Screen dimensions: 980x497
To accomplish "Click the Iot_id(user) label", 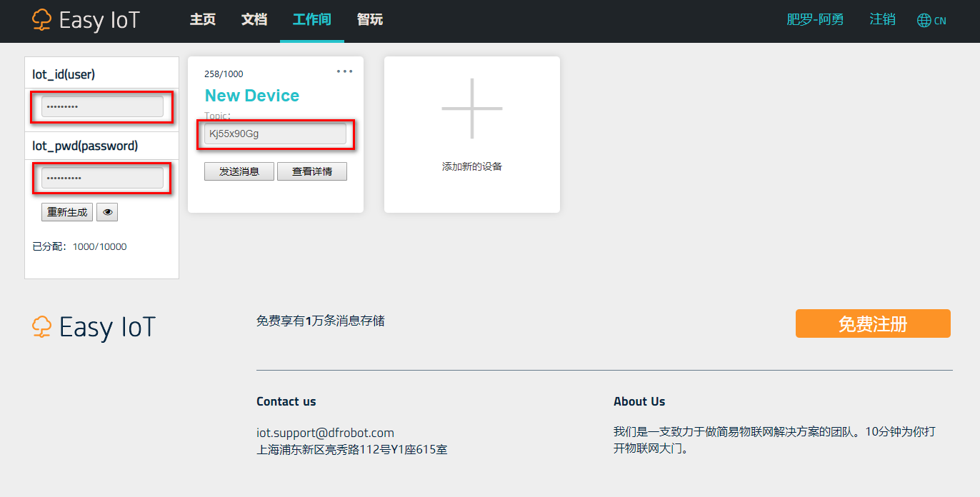I will 64,74.
